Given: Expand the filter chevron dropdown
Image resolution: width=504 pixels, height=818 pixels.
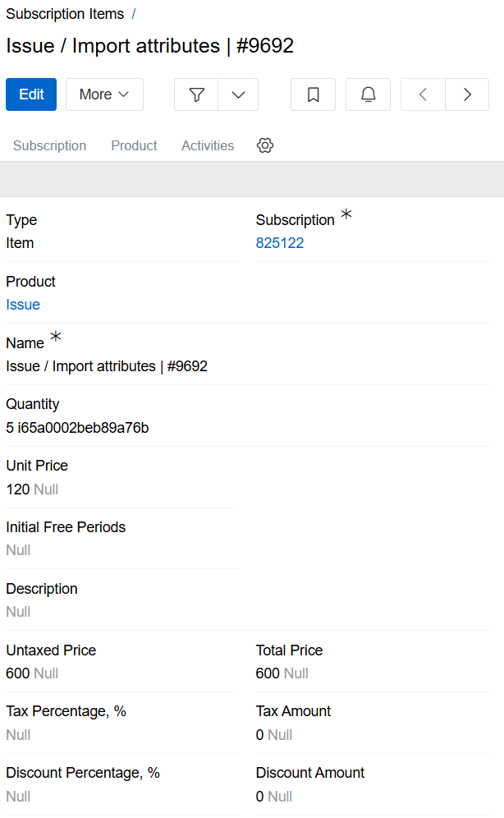Looking at the screenshot, I should pyautogui.click(x=238, y=94).
